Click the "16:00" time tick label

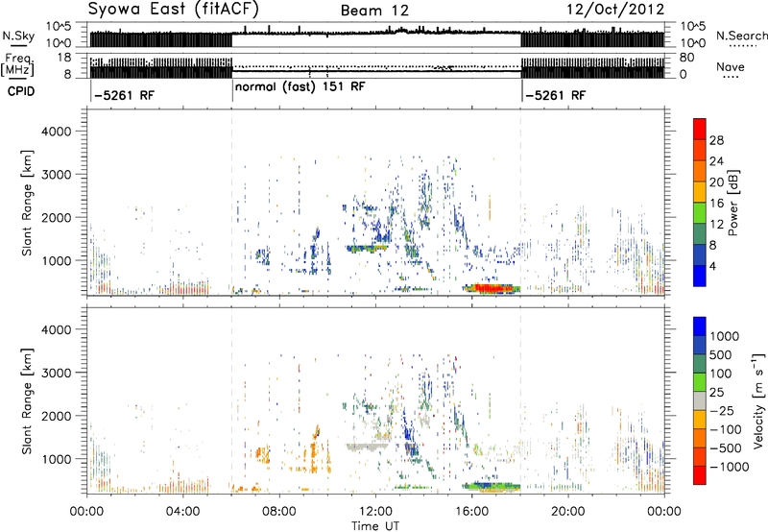click(x=471, y=512)
